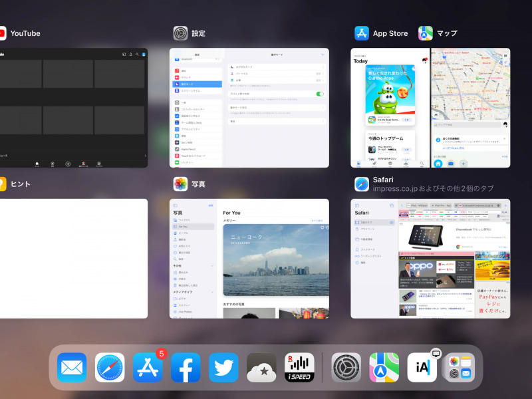This screenshot has width=532, height=399.
Task: Tap YouTube create plus button in the card
Action: (x=68, y=164)
